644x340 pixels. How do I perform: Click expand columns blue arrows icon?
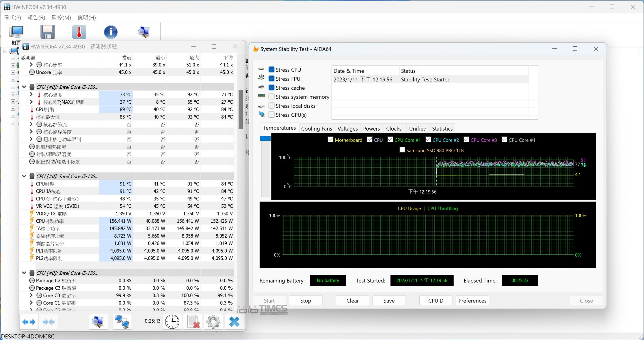[x=29, y=322]
